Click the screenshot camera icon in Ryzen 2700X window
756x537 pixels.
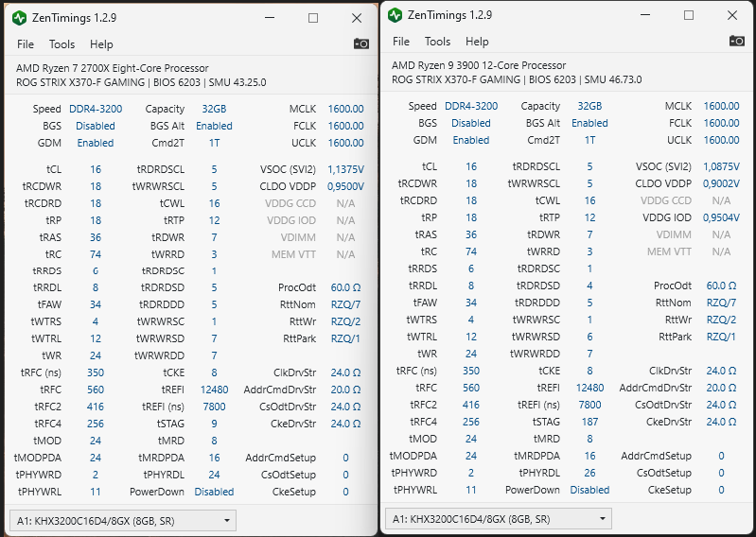click(361, 43)
